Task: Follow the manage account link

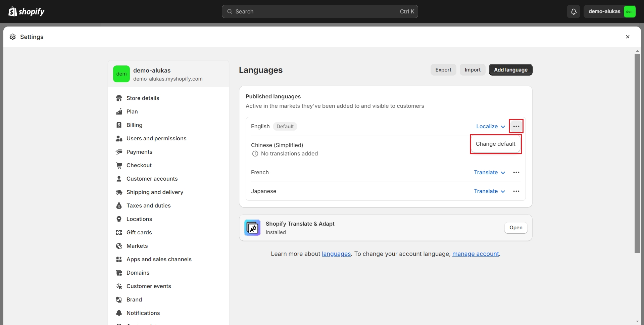Action: [475, 254]
